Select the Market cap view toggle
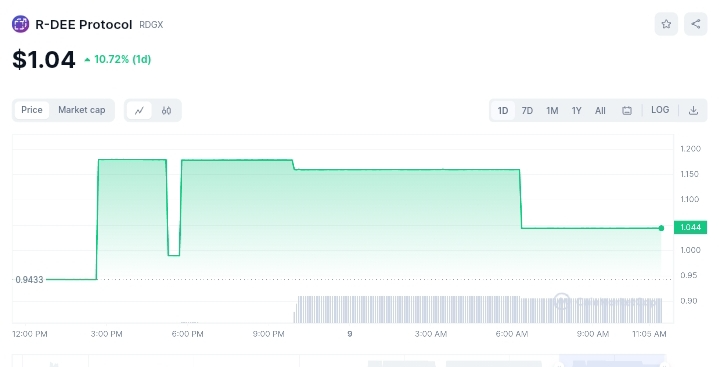The height and width of the screenshot is (367, 719). tap(82, 110)
